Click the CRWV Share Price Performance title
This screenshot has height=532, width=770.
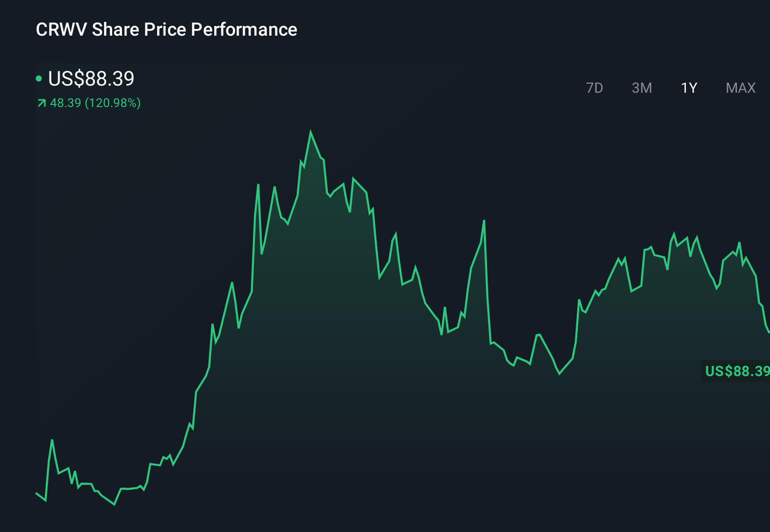(x=166, y=30)
